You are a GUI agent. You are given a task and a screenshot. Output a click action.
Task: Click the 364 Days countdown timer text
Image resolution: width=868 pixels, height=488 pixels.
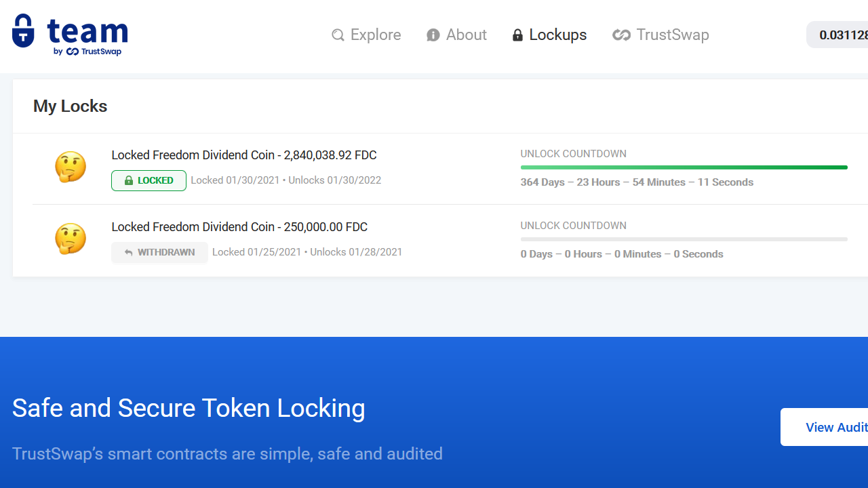coord(637,182)
